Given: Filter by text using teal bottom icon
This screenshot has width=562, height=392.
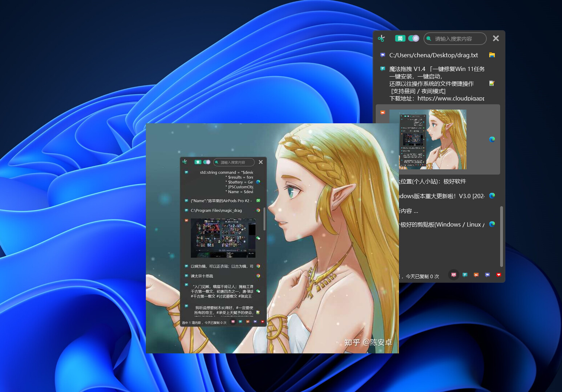Looking at the screenshot, I should [465, 275].
